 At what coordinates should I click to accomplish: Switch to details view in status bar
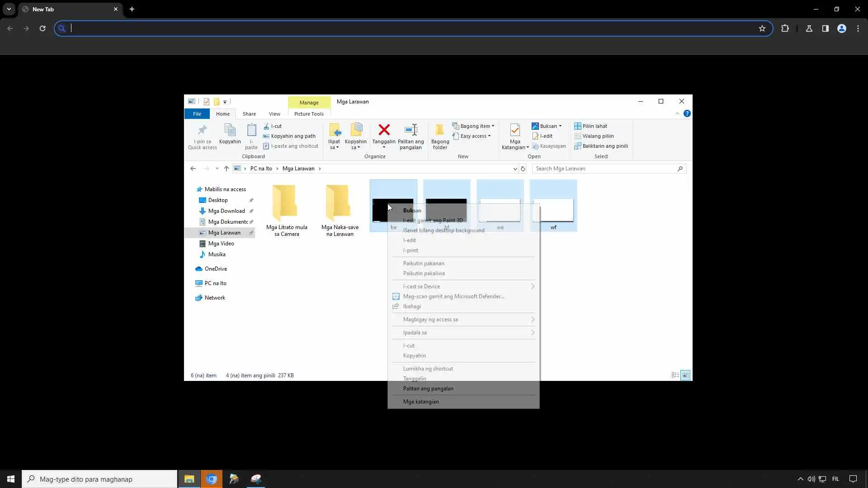click(675, 375)
